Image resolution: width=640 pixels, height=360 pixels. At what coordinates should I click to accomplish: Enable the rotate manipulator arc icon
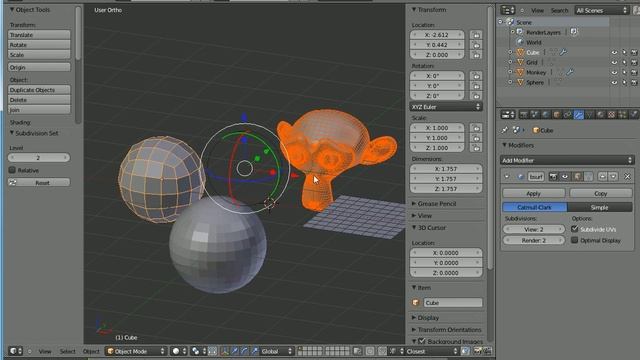click(x=244, y=351)
